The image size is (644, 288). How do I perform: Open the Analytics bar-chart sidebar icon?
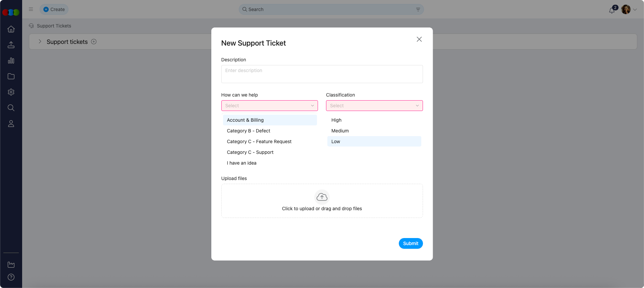point(11,61)
